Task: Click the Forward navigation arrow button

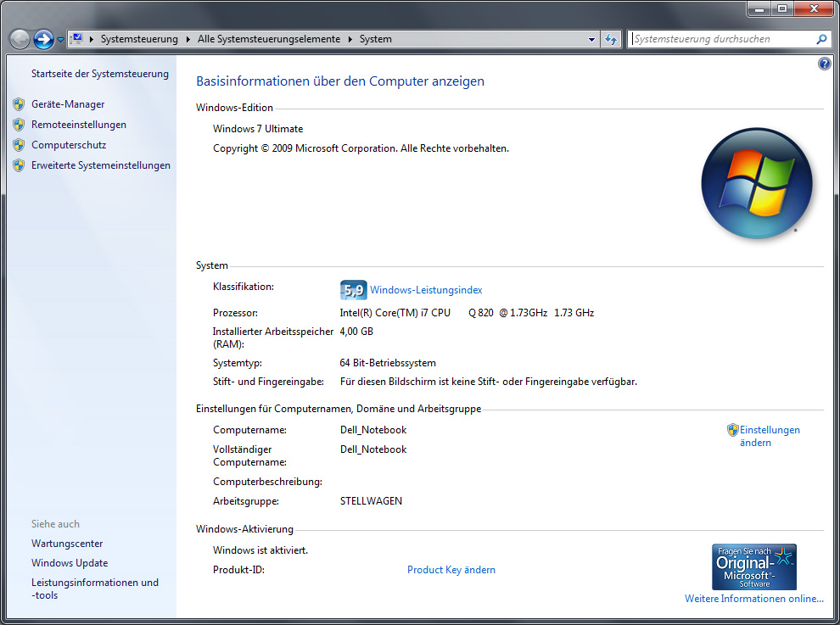Action: pos(43,39)
